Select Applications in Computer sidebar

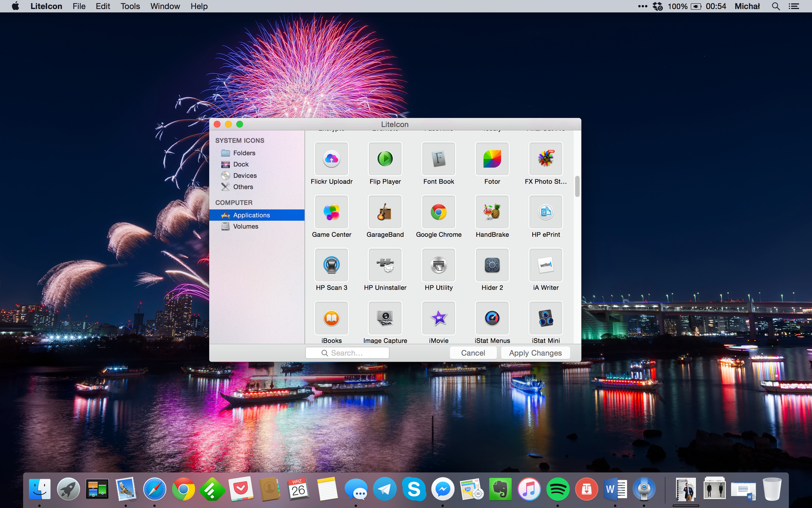coord(257,215)
